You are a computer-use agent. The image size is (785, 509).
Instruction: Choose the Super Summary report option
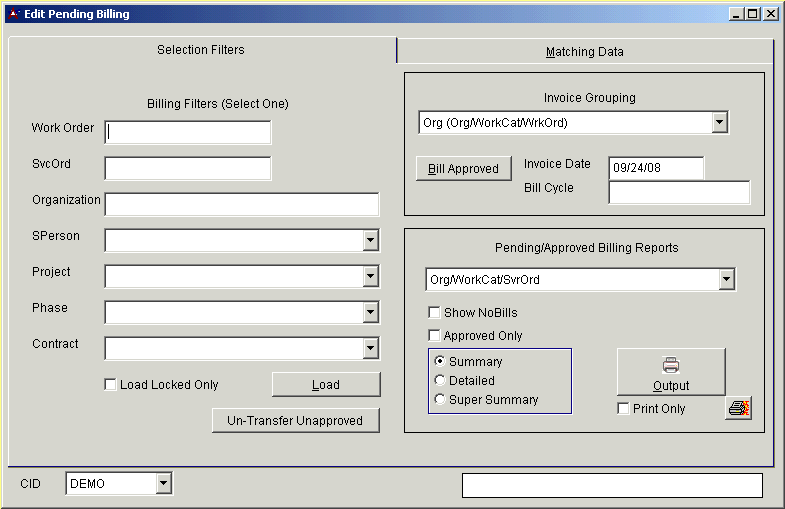click(440, 400)
